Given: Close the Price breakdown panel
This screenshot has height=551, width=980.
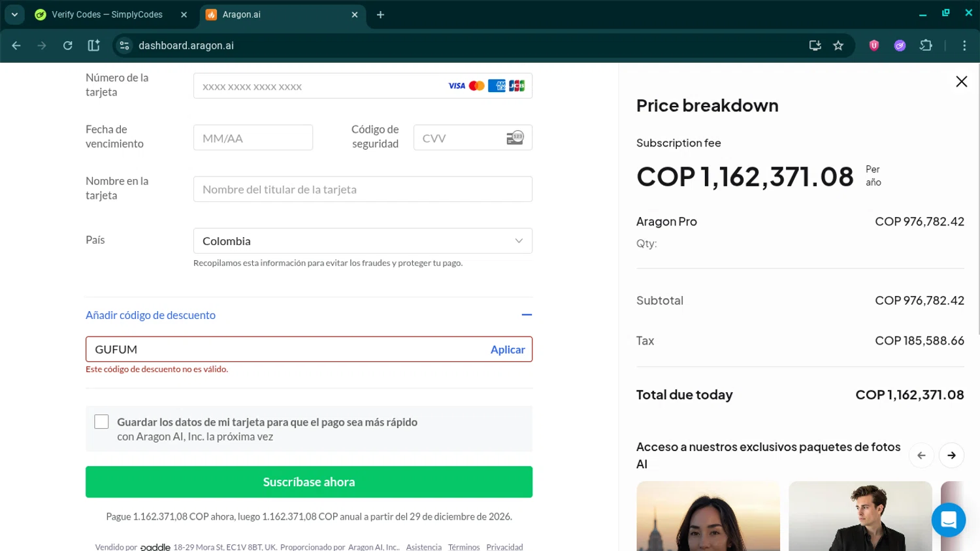Looking at the screenshot, I should pyautogui.click(x=961, y=82).
